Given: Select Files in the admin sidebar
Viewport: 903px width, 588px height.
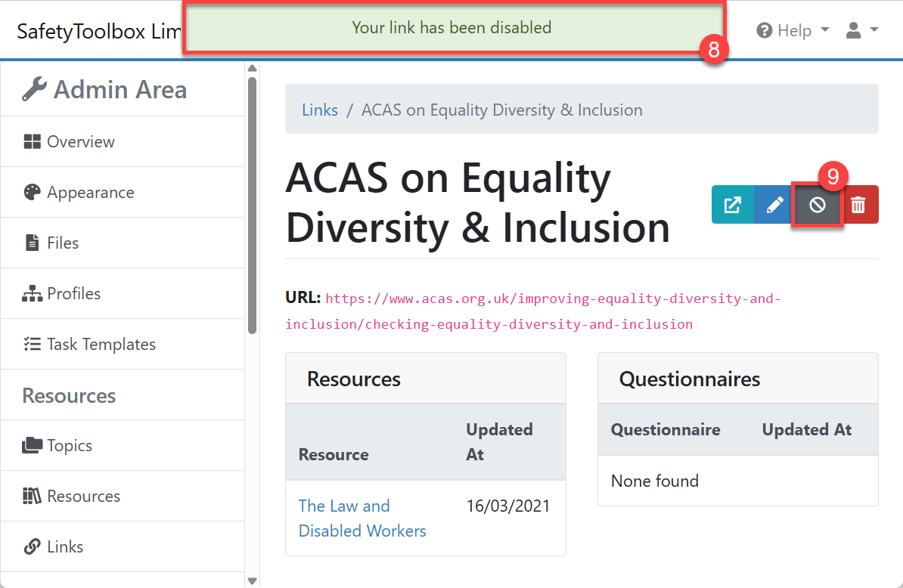Looking at the screenshot, I should click(123, 243).
